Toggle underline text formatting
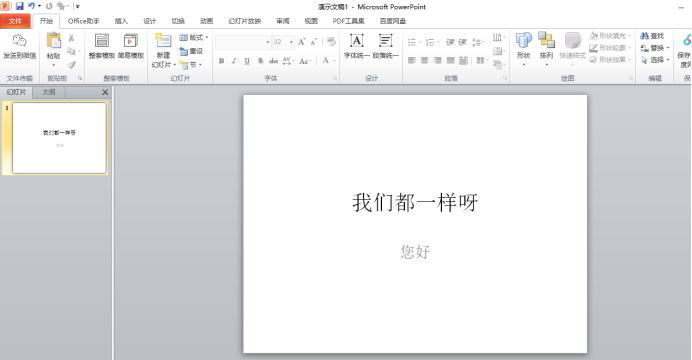 (x=247, y=61)
